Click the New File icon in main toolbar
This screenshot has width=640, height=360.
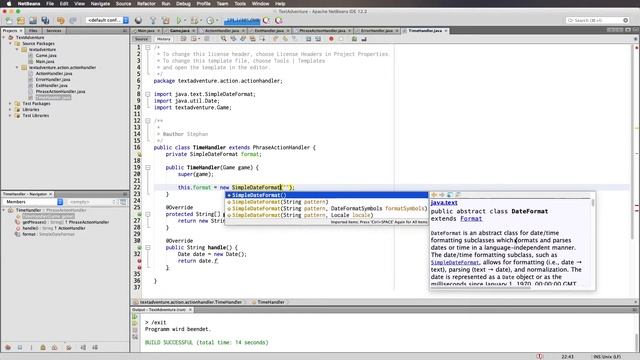click(9, 20)
